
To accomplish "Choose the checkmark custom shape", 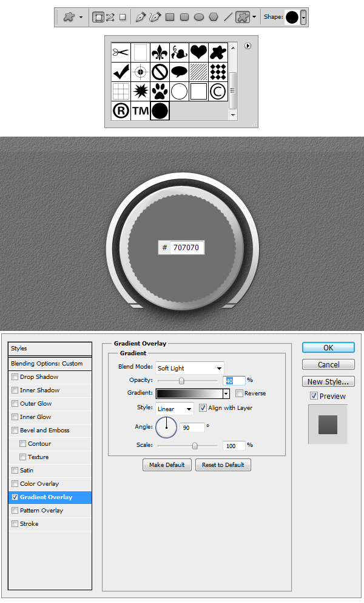I will [121, 72].
